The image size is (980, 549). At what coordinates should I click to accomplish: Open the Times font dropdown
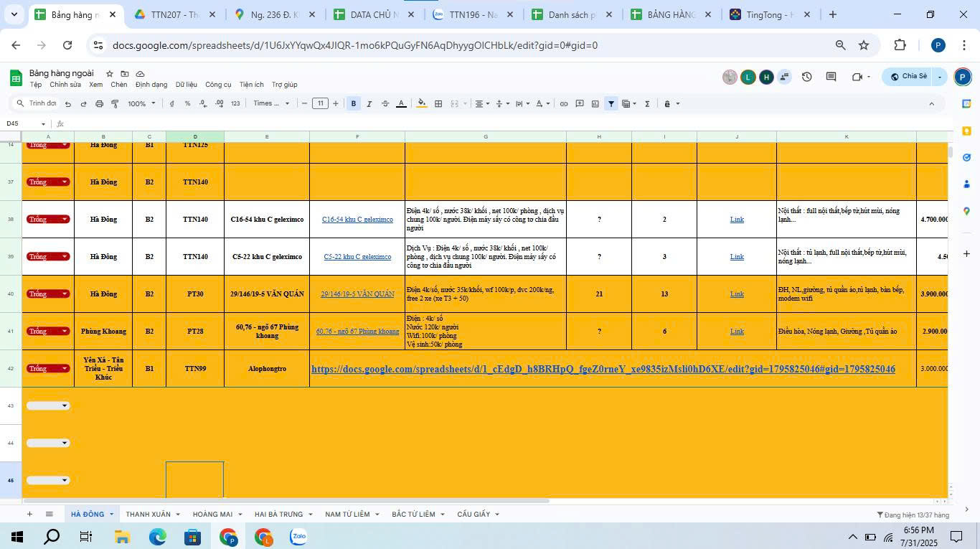tap(271, 104)
